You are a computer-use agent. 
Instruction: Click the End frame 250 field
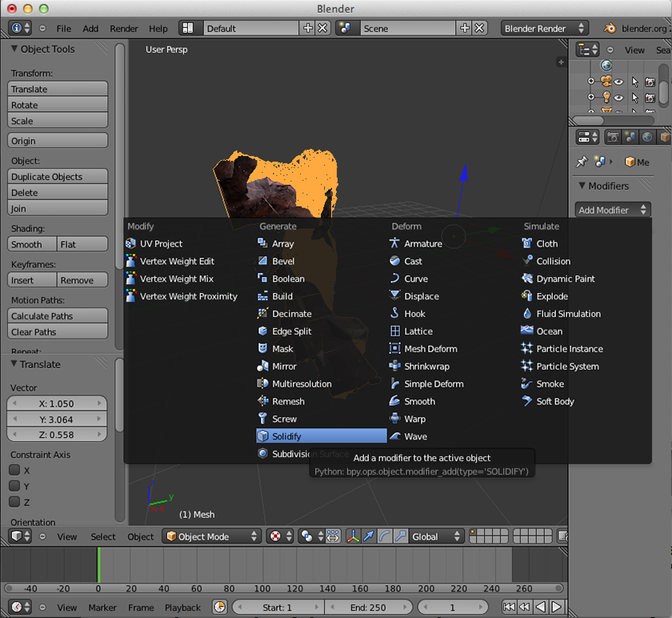point(369,608)
